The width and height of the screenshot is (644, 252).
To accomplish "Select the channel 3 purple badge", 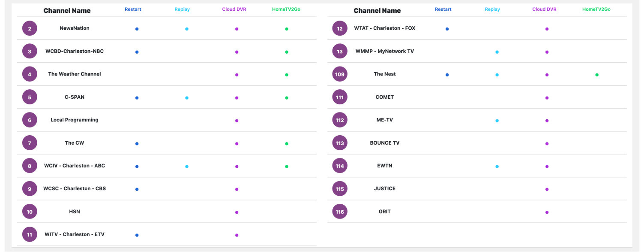I will [30, 52].
